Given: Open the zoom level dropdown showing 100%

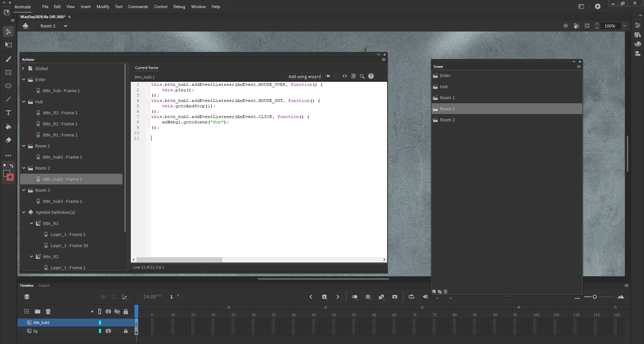Looking at the screenshot, I should tap(625, 26).
